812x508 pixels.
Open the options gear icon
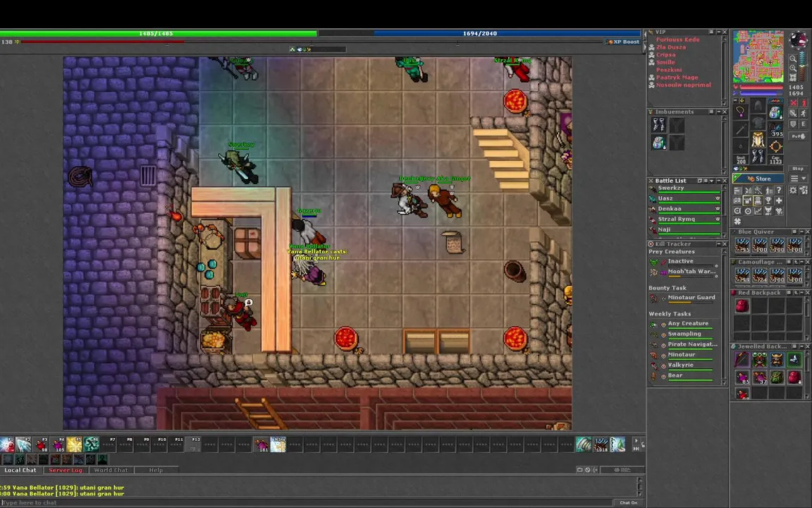[793, 190]
